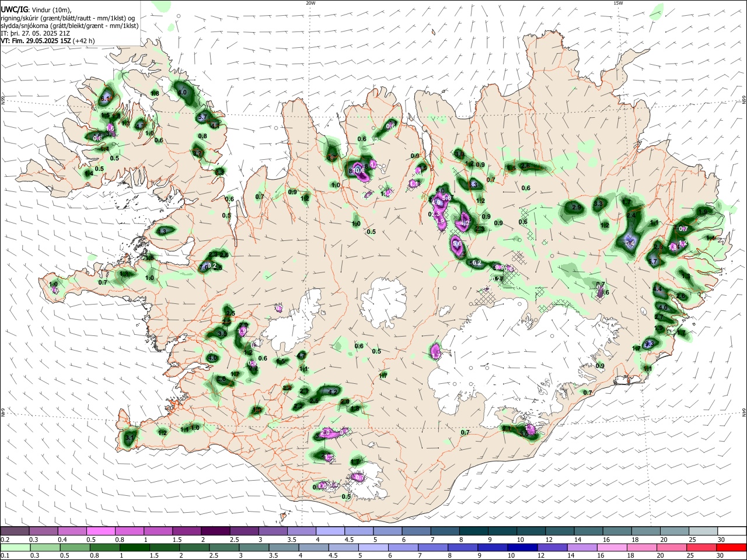
Task: Click the '20W' longitude label
Action: pos(310,3)
